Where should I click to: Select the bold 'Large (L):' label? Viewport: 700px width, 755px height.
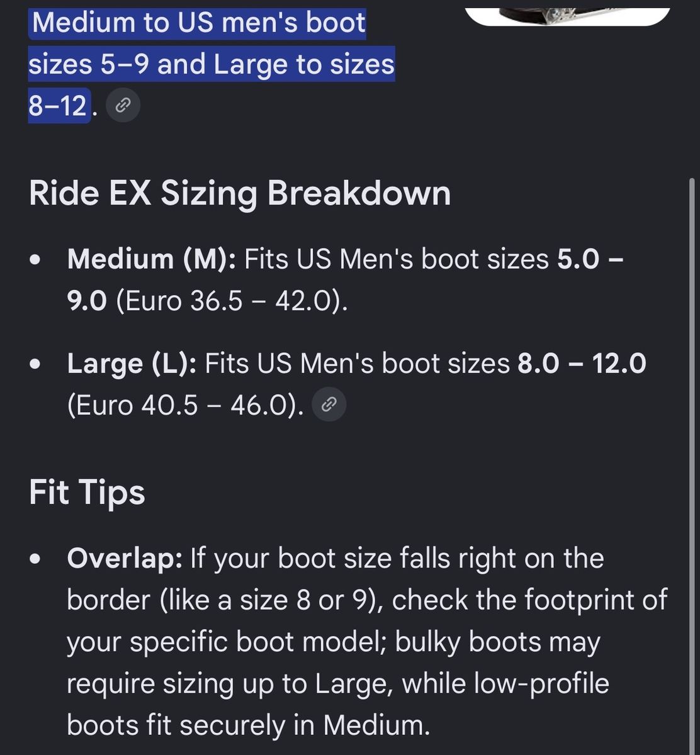coord(132,364)
